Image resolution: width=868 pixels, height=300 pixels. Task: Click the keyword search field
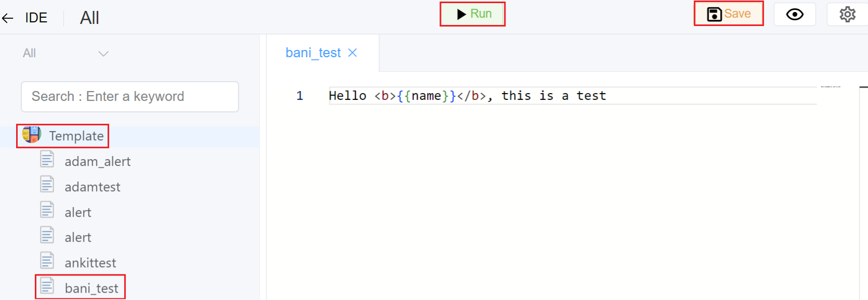[x=130, y=97]
